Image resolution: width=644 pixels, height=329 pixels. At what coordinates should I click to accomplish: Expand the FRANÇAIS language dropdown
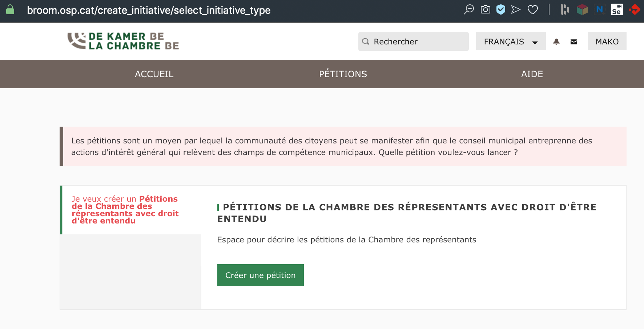(x=511, y=41)
